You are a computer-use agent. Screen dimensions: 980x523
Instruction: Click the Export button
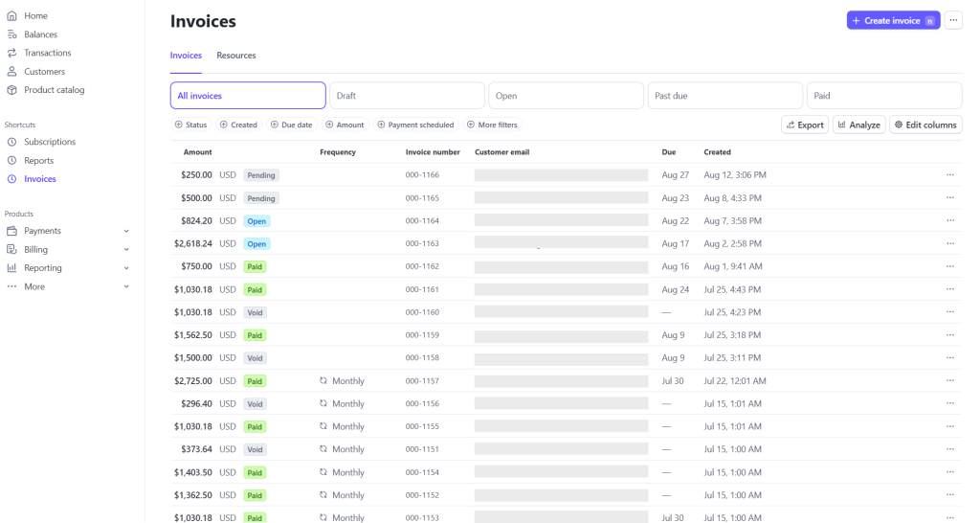(x=804, y=125)
